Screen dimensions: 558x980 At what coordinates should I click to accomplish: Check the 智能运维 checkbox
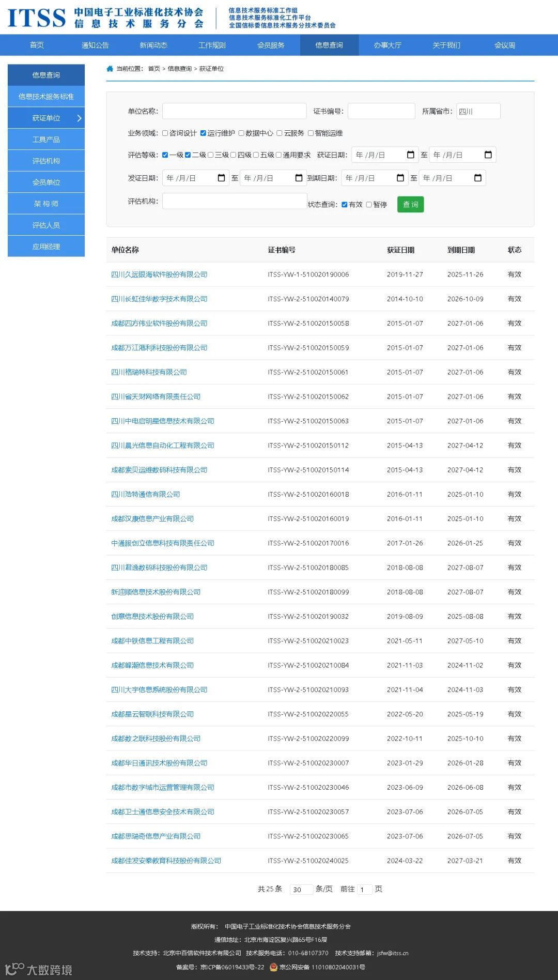[311, 133]
